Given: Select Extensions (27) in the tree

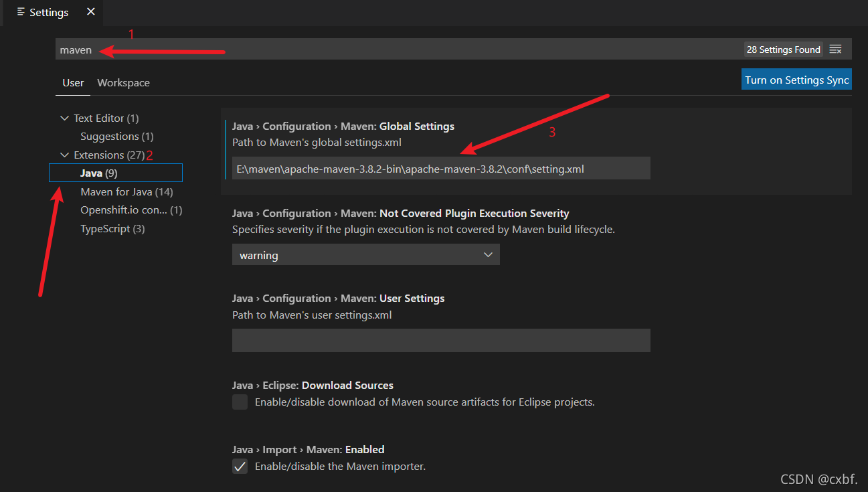Looking at the screenshot, I should click(x=109, y=155).
